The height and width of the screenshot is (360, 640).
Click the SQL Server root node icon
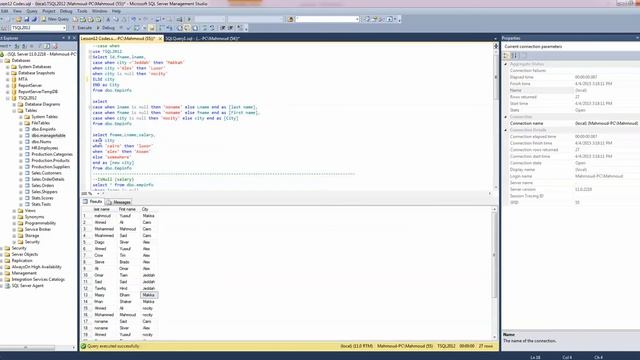pos(2,54)
